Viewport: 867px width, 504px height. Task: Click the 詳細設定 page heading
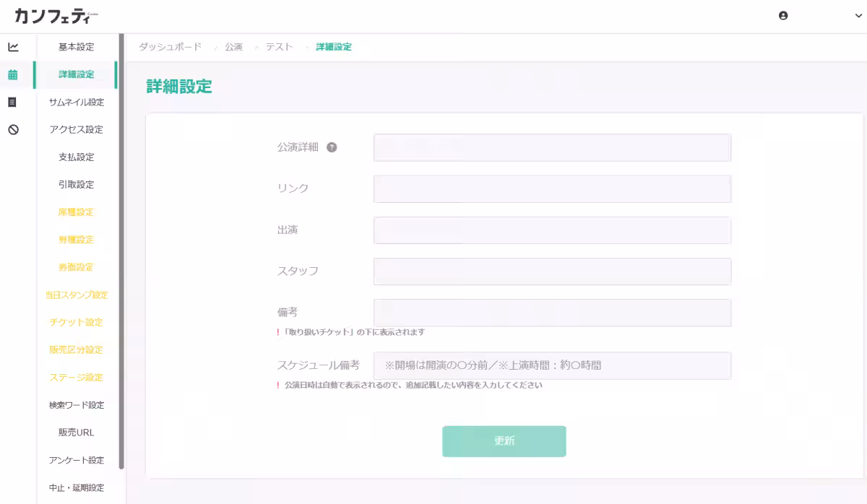coord(179,87)
